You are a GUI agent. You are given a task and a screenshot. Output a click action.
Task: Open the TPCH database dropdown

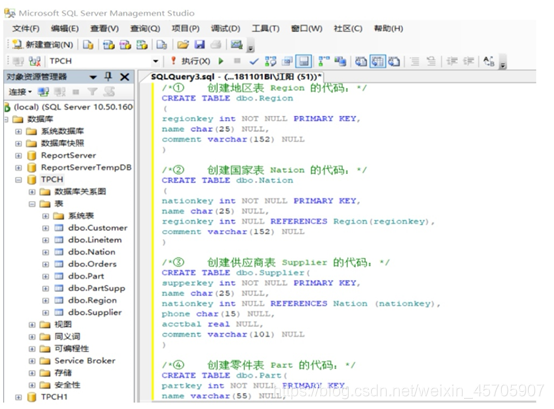click(155, 61)
